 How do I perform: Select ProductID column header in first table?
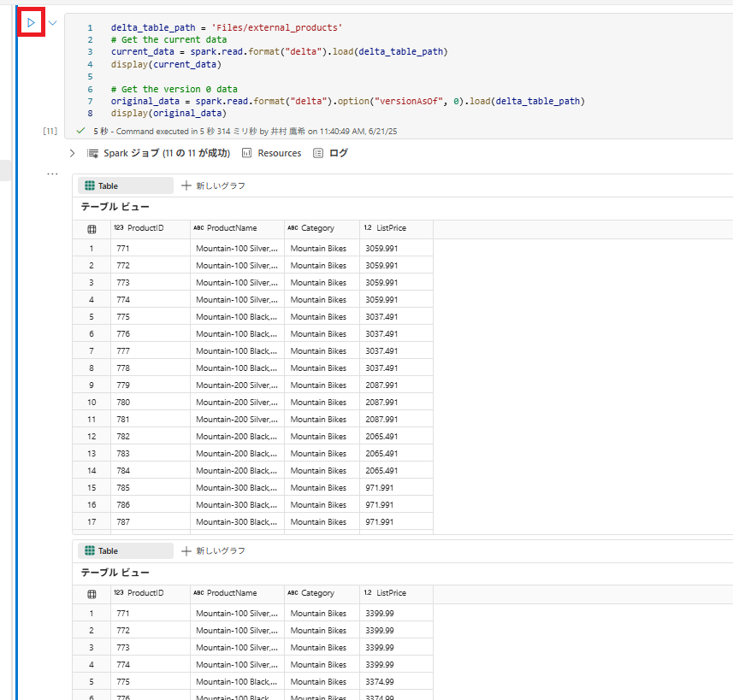pos(151,228)
